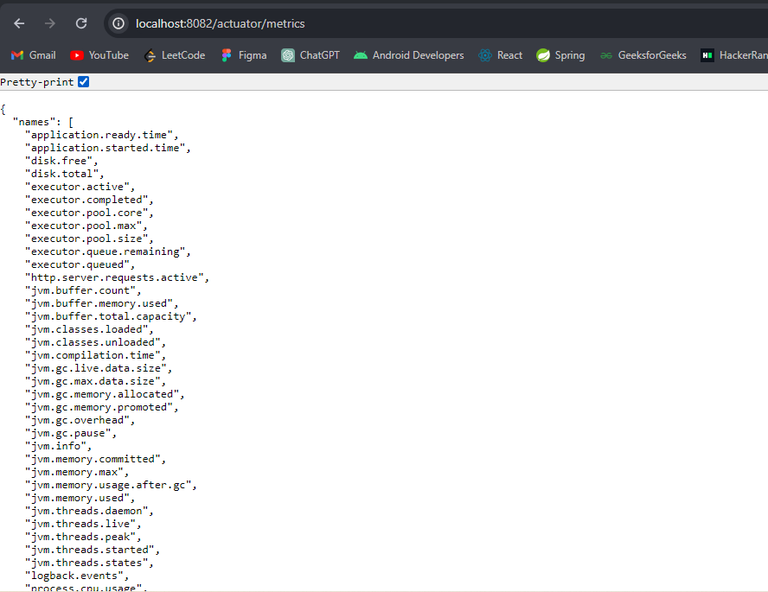Screen dimensions: 768x592
Task: Click "jvm.buffer.total.capacity" metric name
Action: (x=108, y=317)
